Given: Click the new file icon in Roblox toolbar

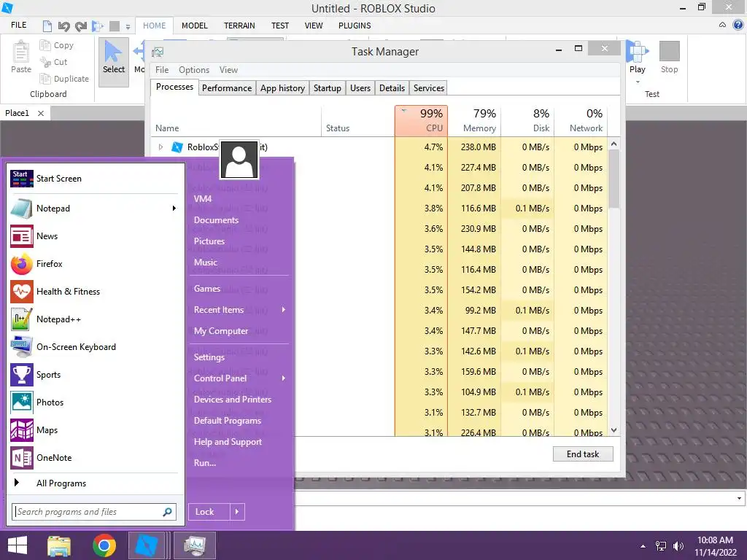Looking at the screenshot, I should 47,26.
